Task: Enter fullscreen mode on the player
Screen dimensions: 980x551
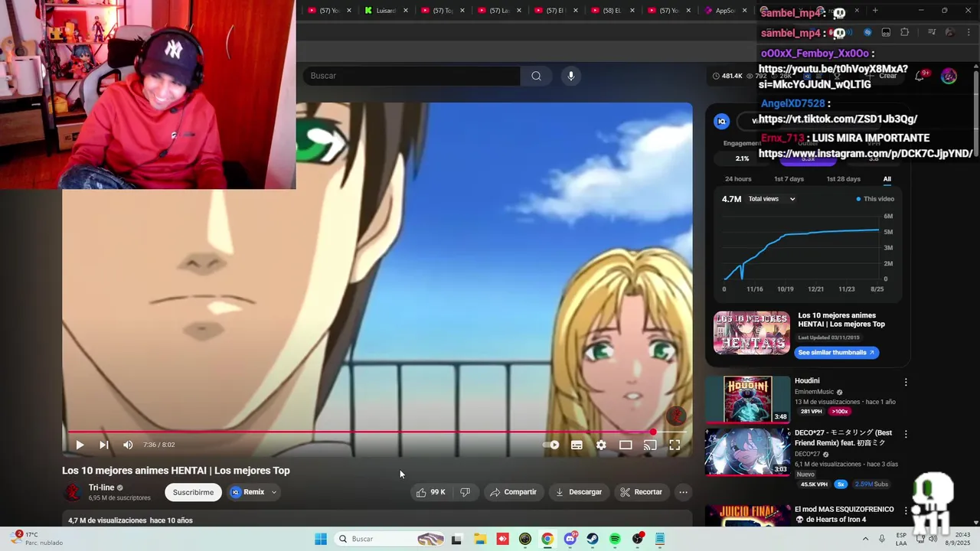Action: coord(675,445)
